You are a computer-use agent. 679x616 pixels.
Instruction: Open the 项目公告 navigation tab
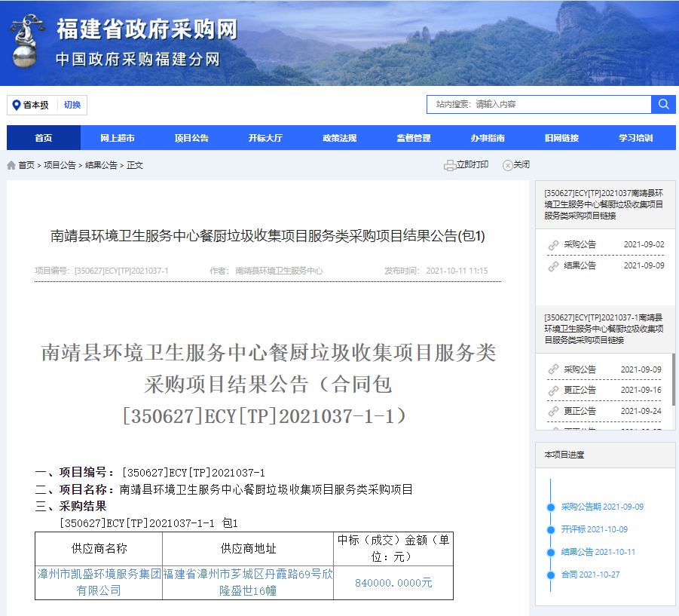coord(191,138)
